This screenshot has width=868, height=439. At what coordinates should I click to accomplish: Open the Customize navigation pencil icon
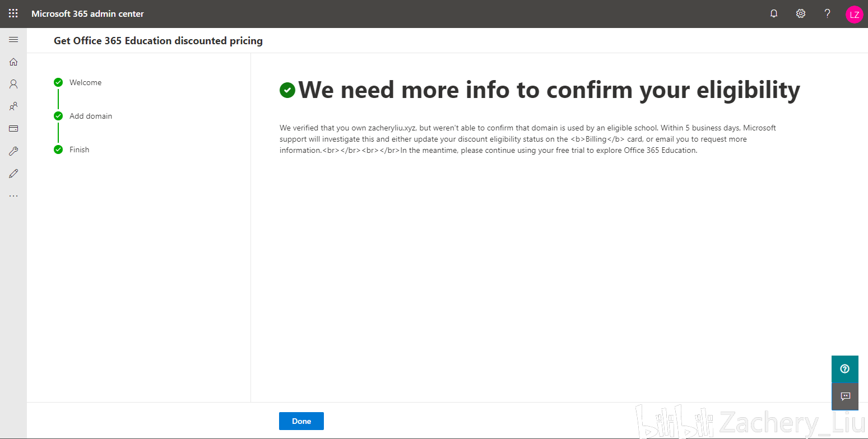pyautogui.click(x=13, y=174)
